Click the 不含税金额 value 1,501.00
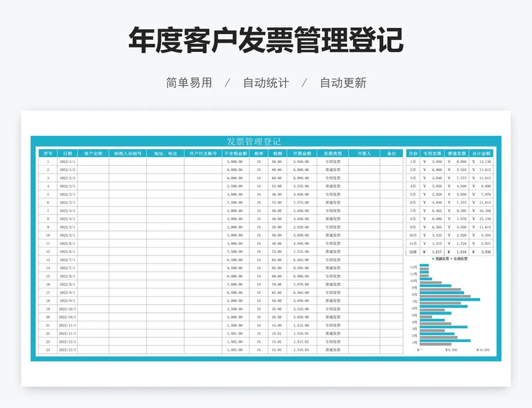 [x=235, y=333]
